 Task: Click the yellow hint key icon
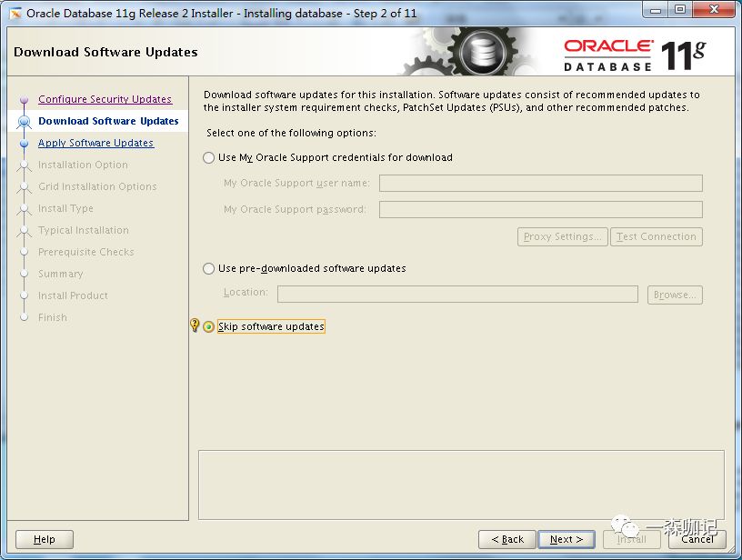pos(195,325)
